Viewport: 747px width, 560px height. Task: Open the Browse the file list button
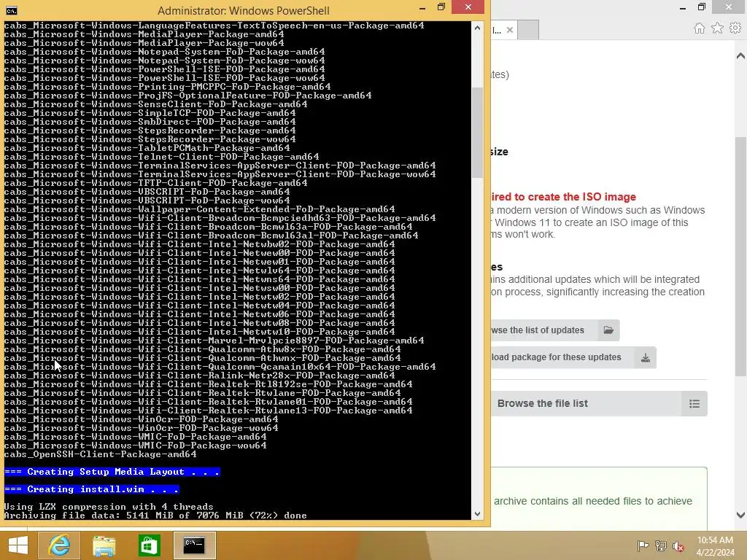[599, 404]
